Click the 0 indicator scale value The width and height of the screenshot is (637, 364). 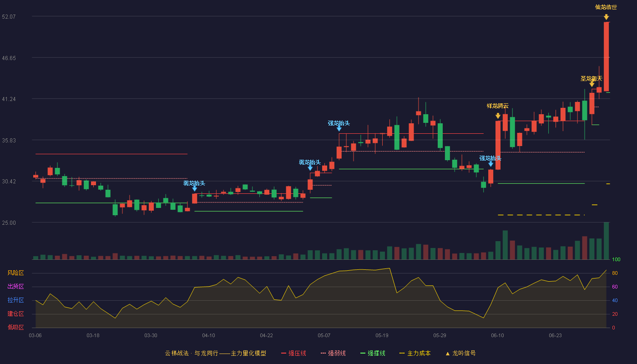click(613, 328)
